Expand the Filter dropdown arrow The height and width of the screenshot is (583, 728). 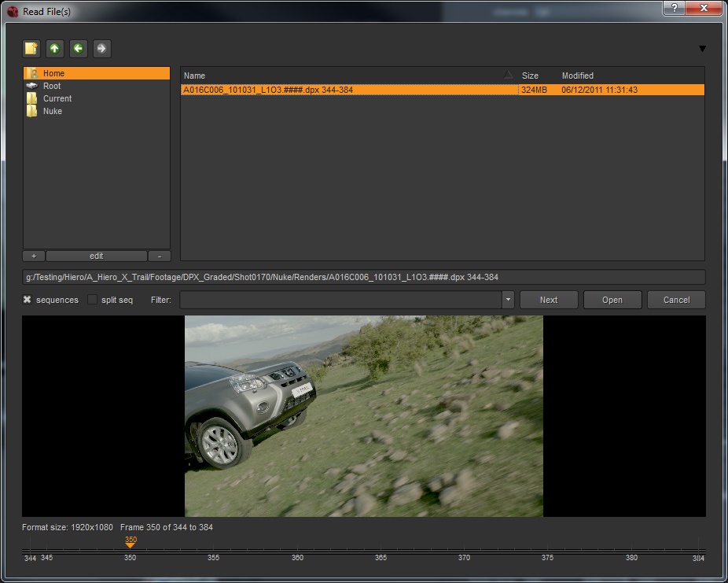pyautogui.click(x=508, y=300)
